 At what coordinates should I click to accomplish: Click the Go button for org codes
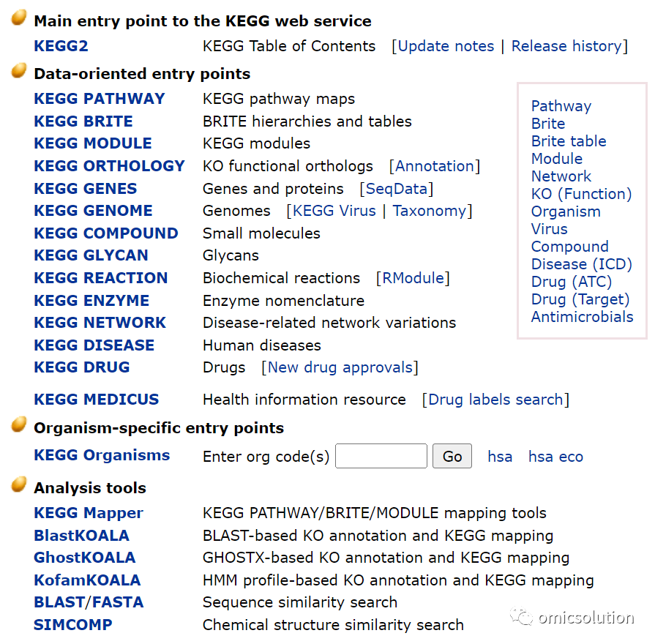[x=452, y=456]
